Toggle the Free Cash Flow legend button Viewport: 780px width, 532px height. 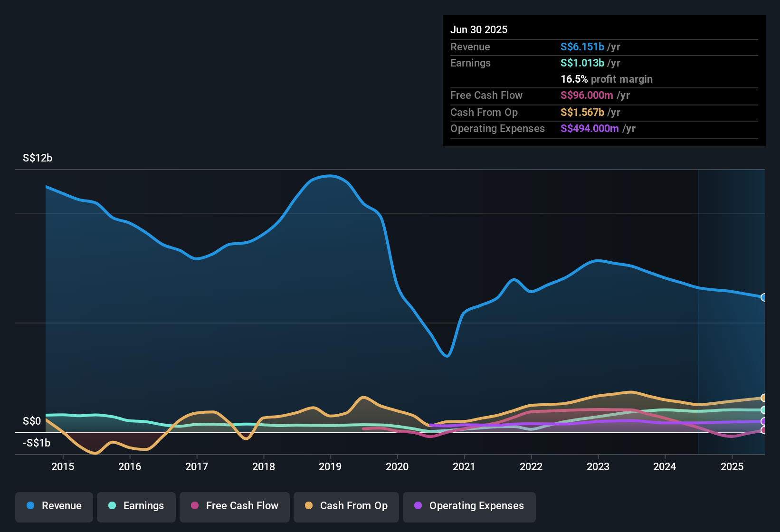tap(235, 506)
